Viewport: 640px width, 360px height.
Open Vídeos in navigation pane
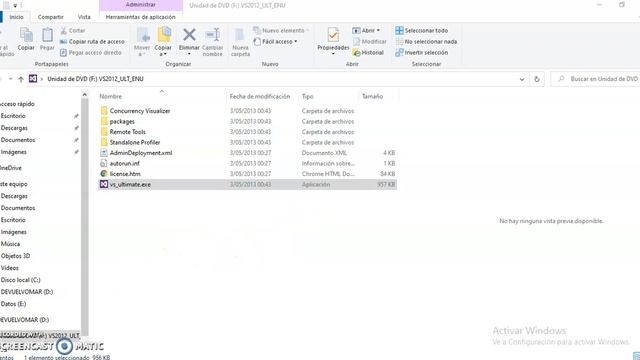9,268
